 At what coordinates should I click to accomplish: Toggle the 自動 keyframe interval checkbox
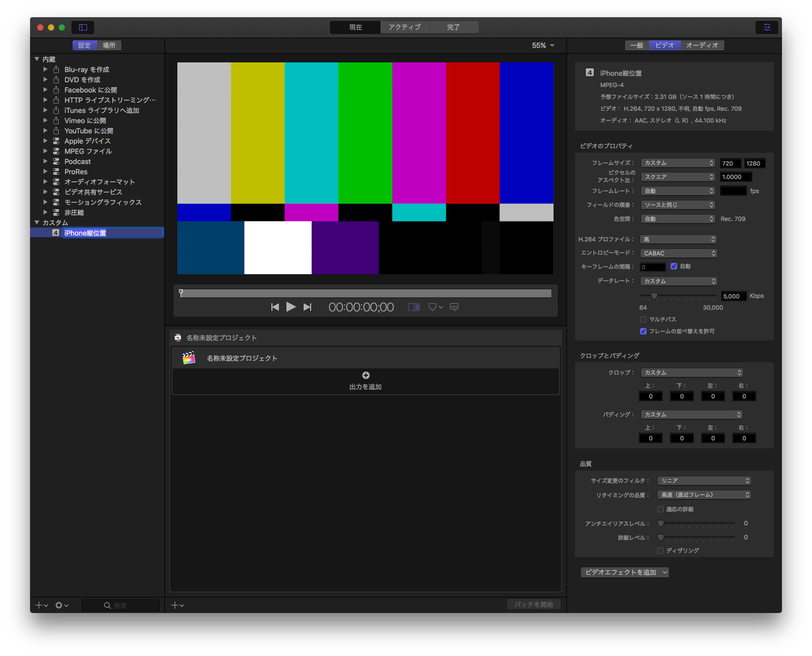674,266
